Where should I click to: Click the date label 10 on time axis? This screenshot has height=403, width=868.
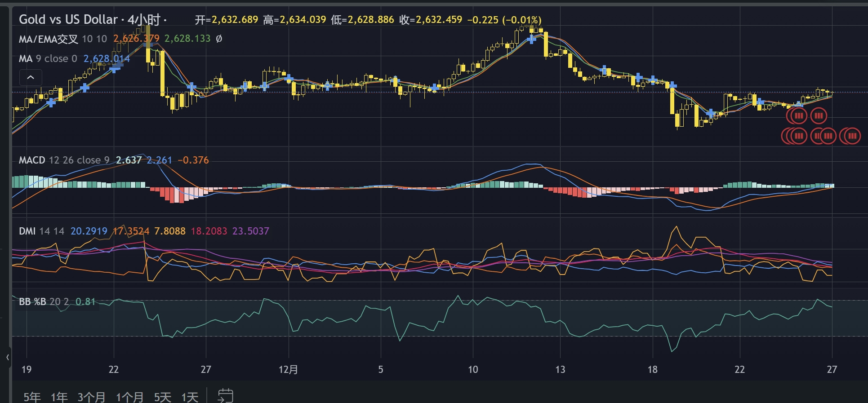pyautogui.click(x=473, y=369)
